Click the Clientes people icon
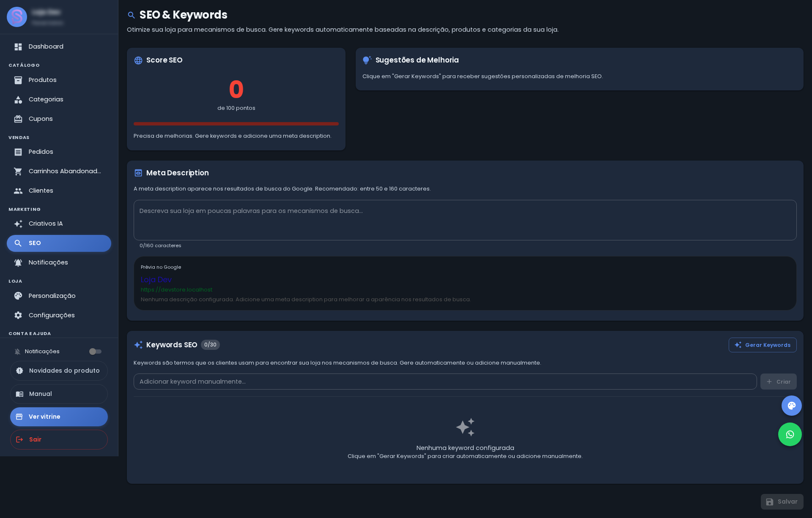This screenshot has width=812, height=518. pos(18,191)
